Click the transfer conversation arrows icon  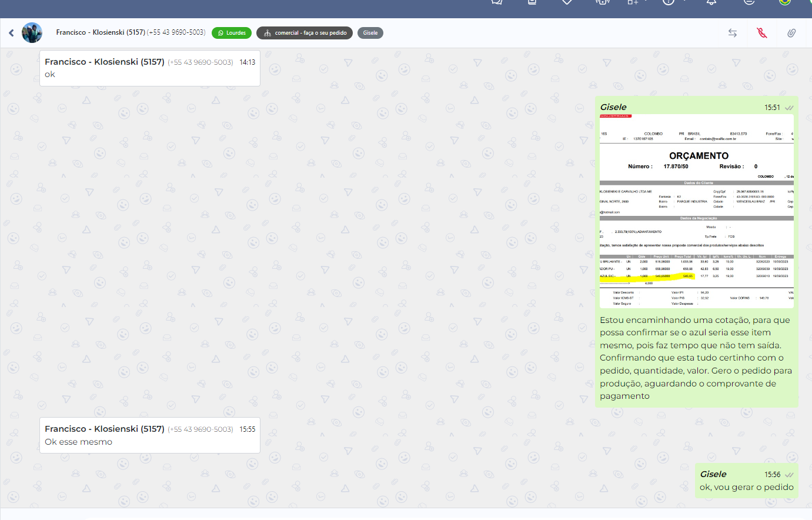[733, 33]
